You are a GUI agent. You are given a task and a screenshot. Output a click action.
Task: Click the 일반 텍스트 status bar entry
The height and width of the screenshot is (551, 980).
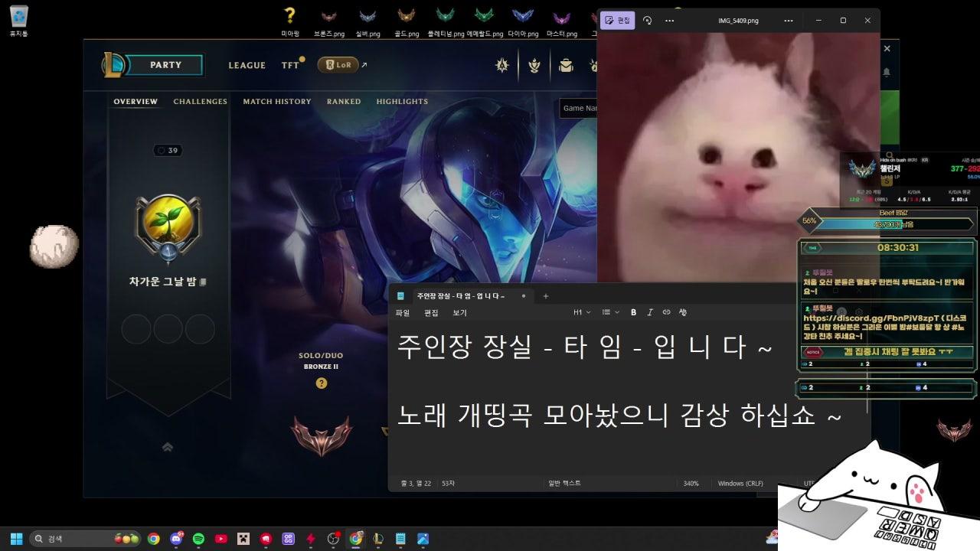click(564, 484)
